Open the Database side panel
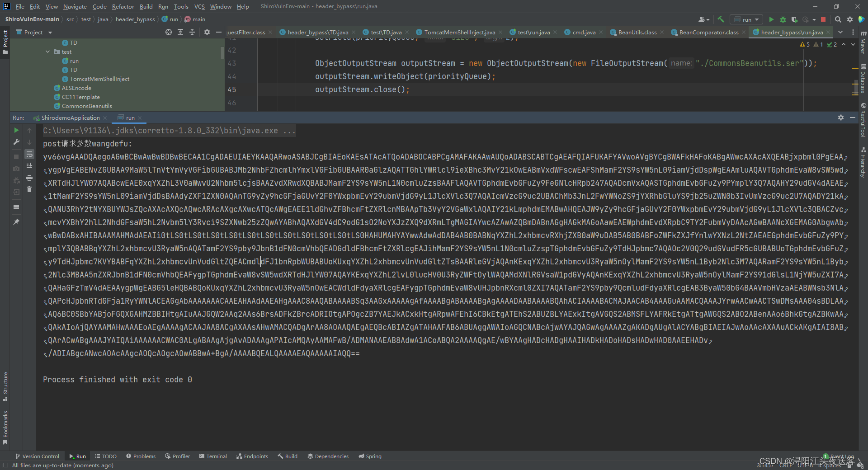The image size is (868, 470). (863, 79)
